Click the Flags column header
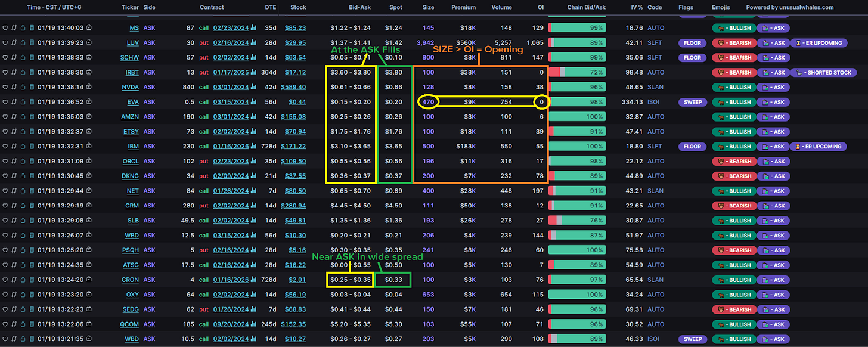 (686, 8)
